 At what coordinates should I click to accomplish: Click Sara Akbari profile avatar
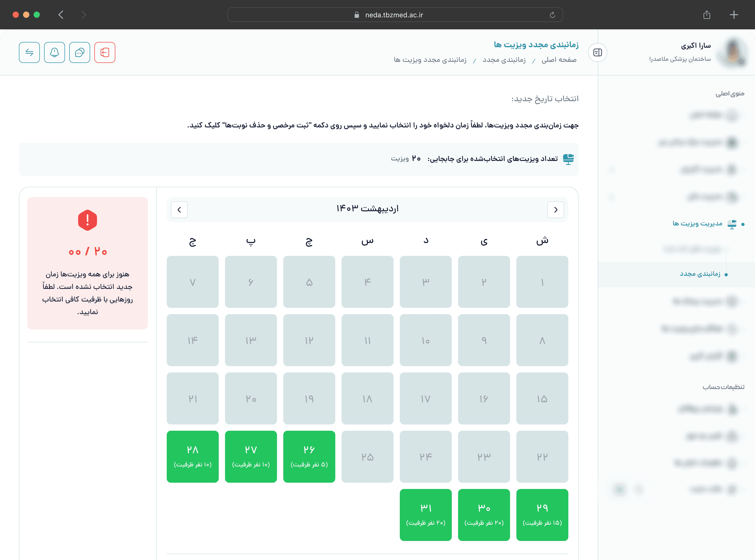point(733,52)
